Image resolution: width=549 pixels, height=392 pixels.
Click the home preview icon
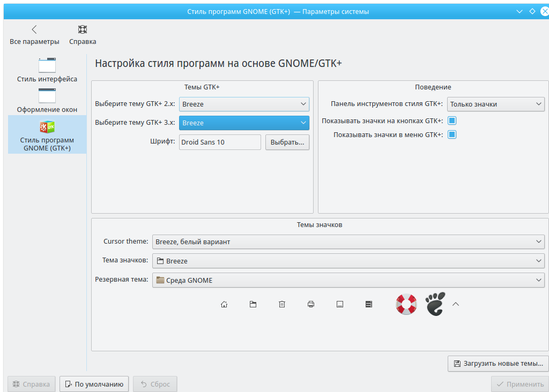[224, 304]
